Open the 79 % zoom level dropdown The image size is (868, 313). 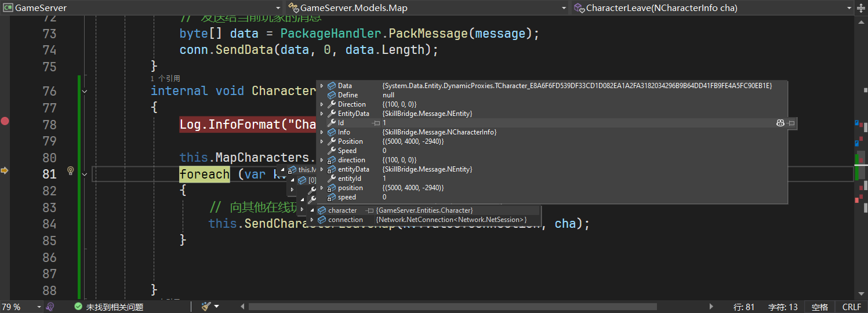click(x=39, y=307)
